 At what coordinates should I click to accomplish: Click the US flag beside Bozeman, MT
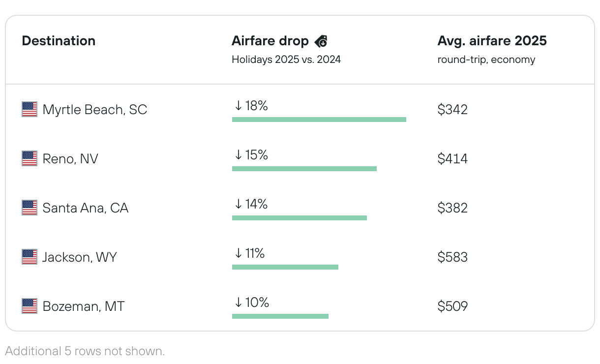(30, 306)
